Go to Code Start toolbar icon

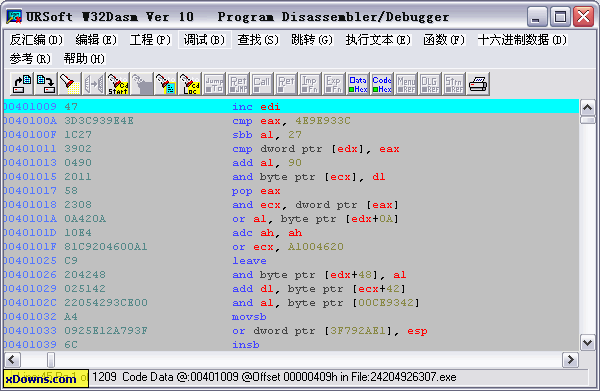coord(118,84)
